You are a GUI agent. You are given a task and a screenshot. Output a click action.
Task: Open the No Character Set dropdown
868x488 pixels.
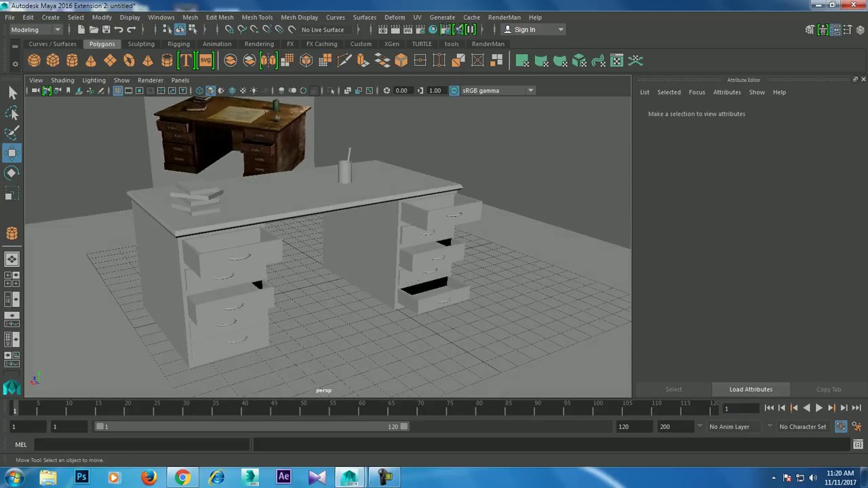coord(804,426)
